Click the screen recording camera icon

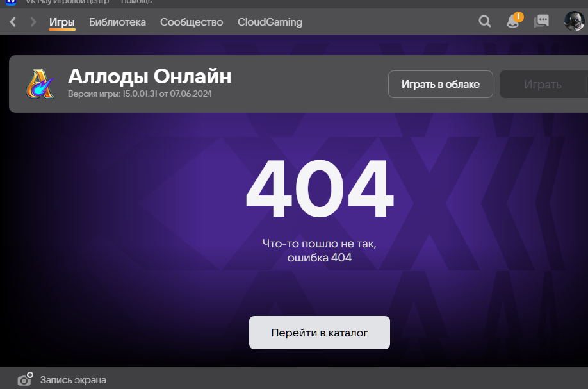(25, 379)
